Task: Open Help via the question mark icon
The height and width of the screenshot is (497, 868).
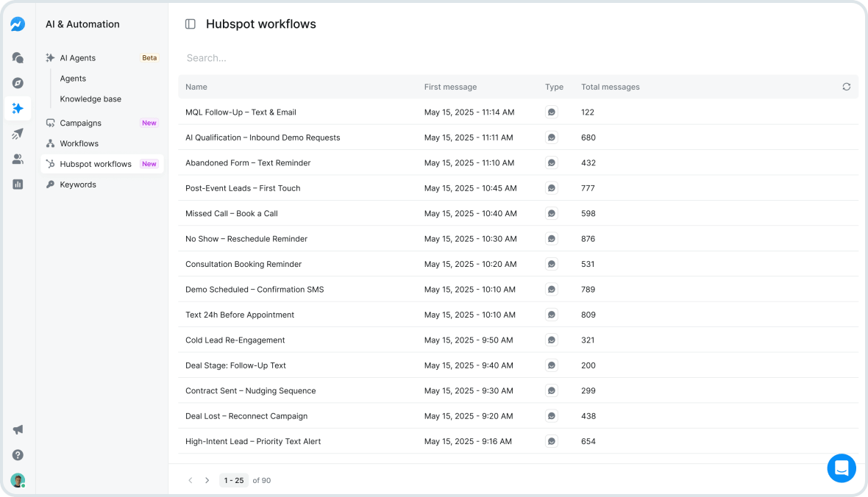Action: [x=18, y=455]
